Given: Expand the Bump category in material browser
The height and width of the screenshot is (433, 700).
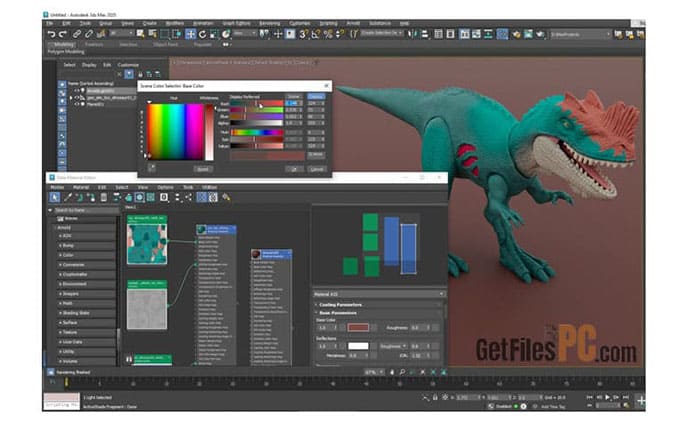Looking at the screenshot, I should click(x=60, y=246).
